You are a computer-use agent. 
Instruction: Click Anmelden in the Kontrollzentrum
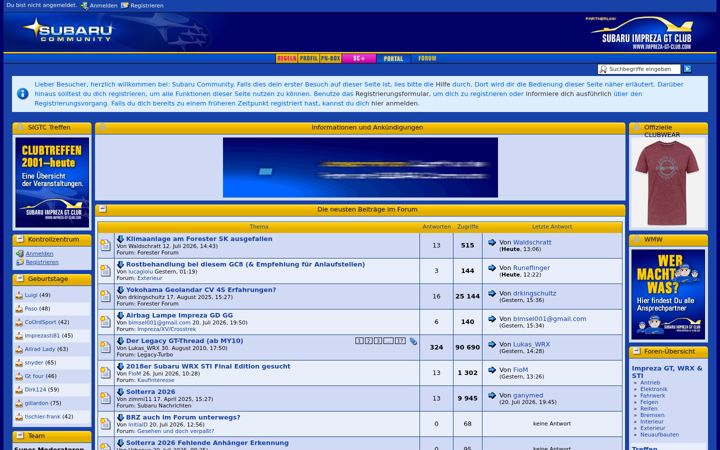point(39,253)
